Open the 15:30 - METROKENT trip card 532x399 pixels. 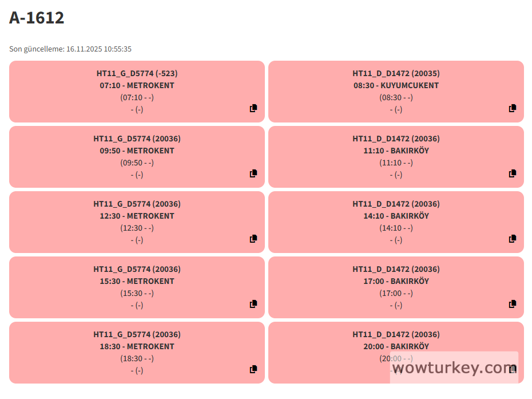coord(137,281)
